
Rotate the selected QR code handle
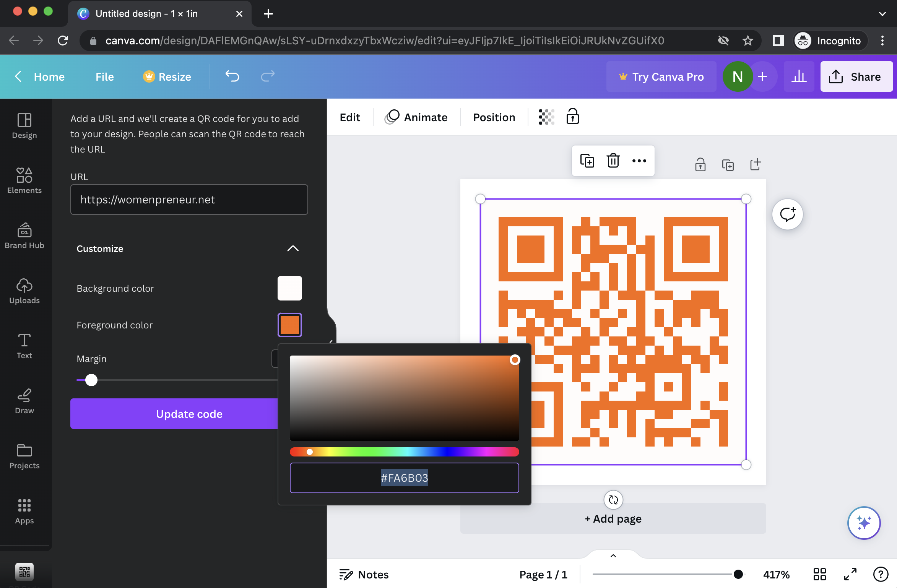[613, 500]
